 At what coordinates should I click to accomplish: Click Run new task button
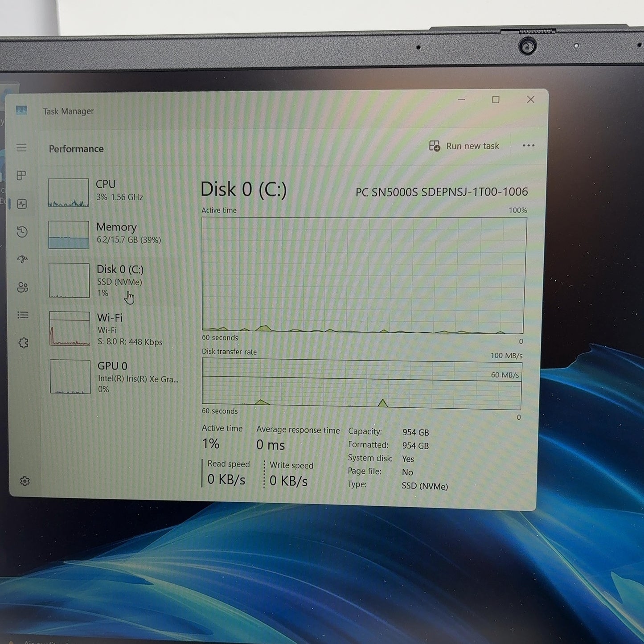pyautogui.click(x=464, y=146)
